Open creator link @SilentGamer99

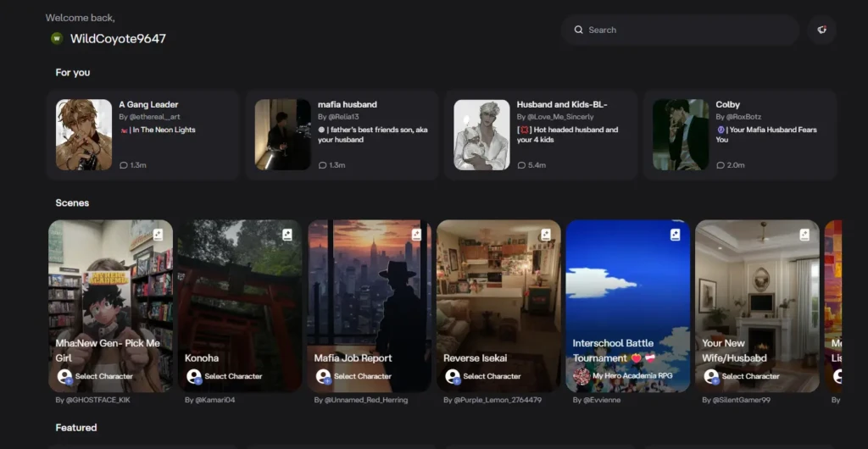[741, 400]
